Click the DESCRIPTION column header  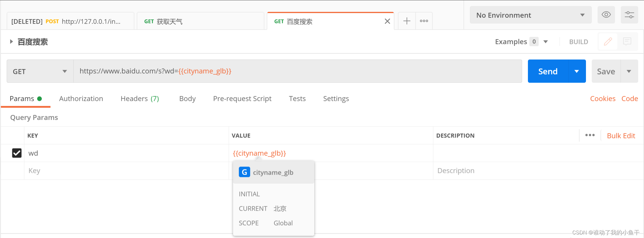tap(455, 135)
